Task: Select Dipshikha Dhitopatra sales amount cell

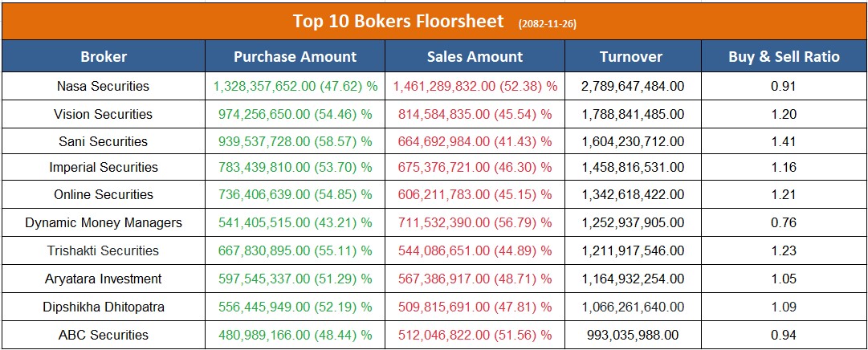Action: (475, 307)
